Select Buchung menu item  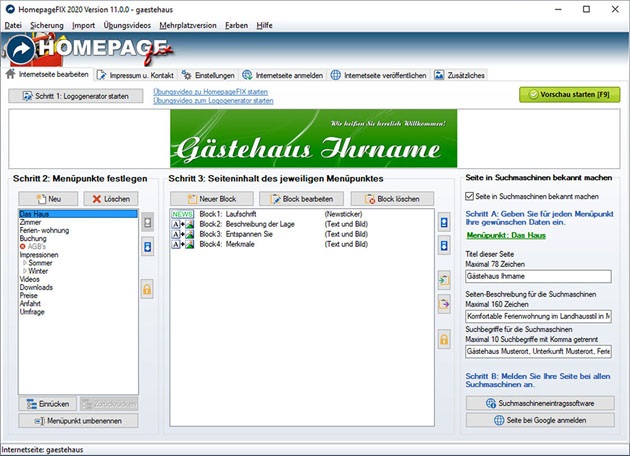coord(33,238)
